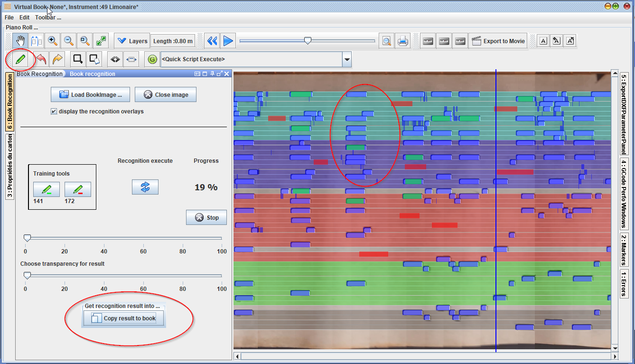This screenshot has width=635, height=364.
Task: Zoom in with the plus magnifier
Action: [x=53, y=41]
